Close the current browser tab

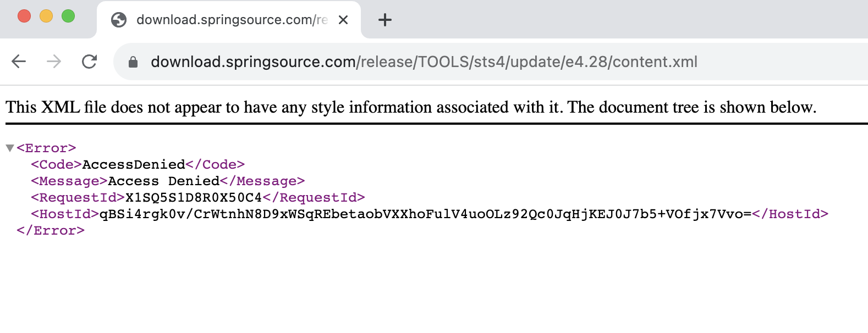coord(343,19)
